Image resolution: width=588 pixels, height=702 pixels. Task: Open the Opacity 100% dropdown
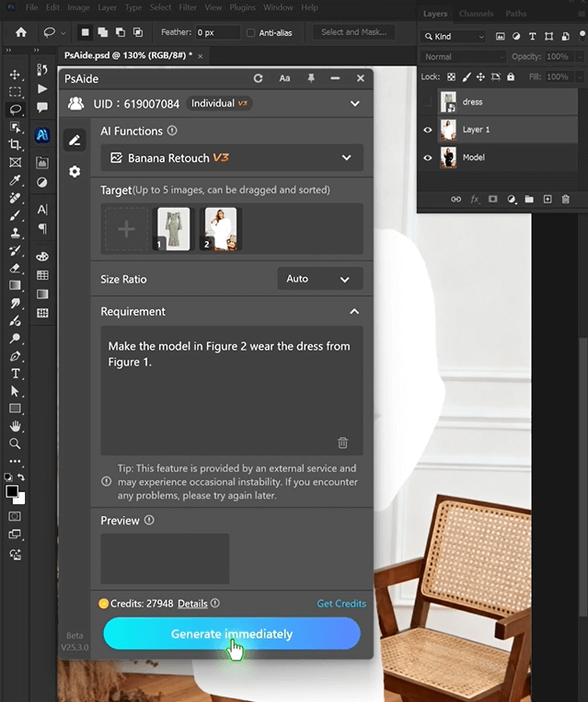click(x=580, y=57)
